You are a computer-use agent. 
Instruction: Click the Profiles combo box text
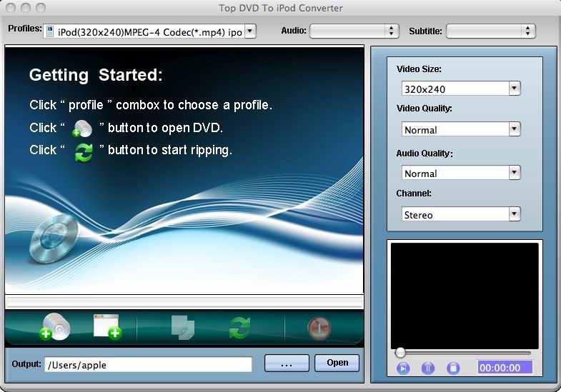(x=150, y=32)
